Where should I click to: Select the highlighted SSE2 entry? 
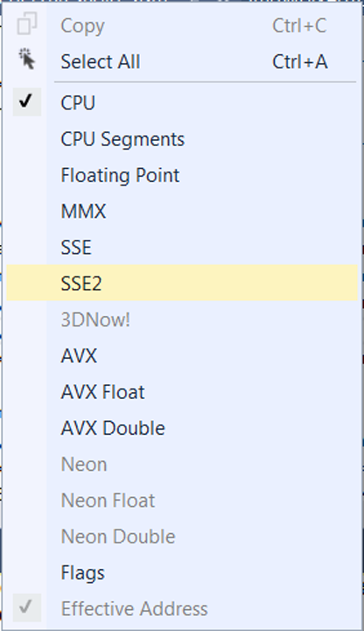coord(182,283)
